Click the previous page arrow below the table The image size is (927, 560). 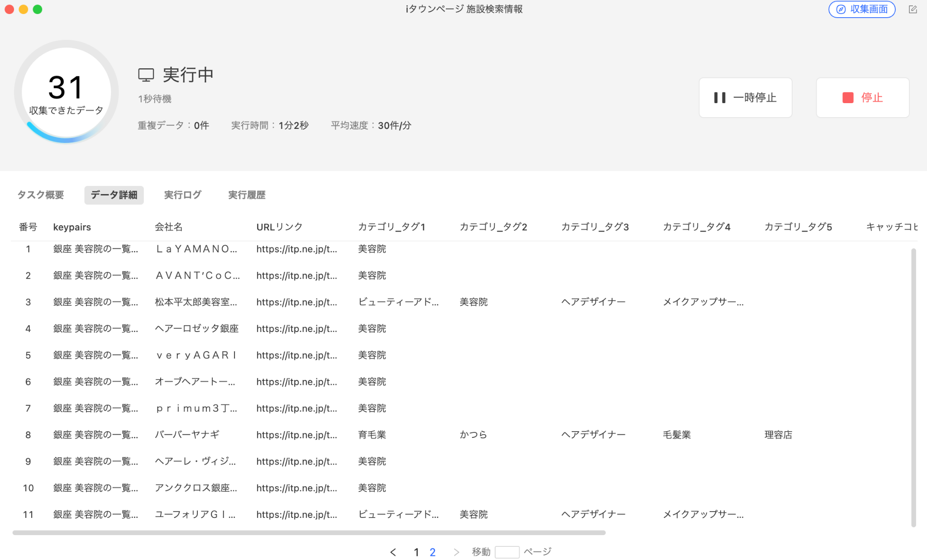(393, 552)
